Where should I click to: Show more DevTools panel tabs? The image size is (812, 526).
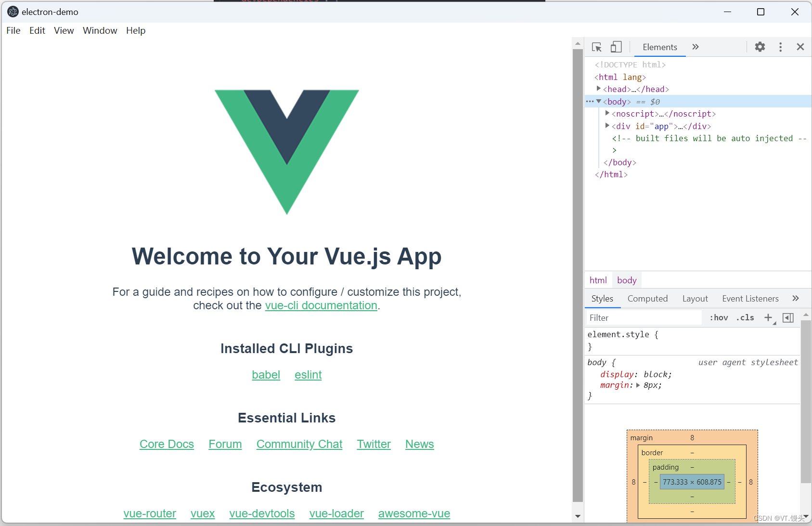point(696,47)
